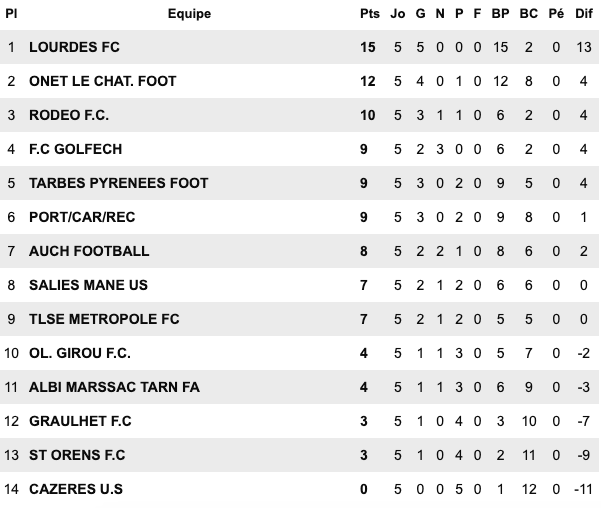Click the LOURDES FC team name
The image size is (601, 508).
[x=75, y=47]
